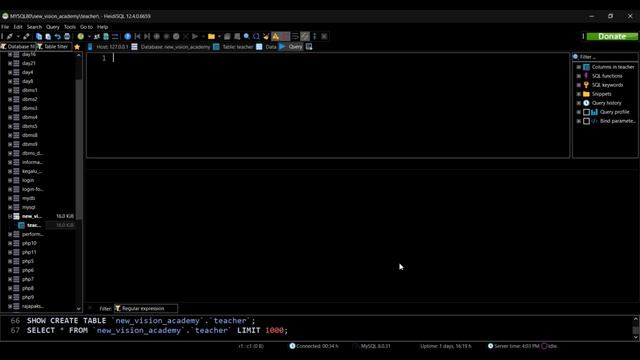640x360 pixels.
Task: Switch to the Data tab
Action: click(267, 47)
